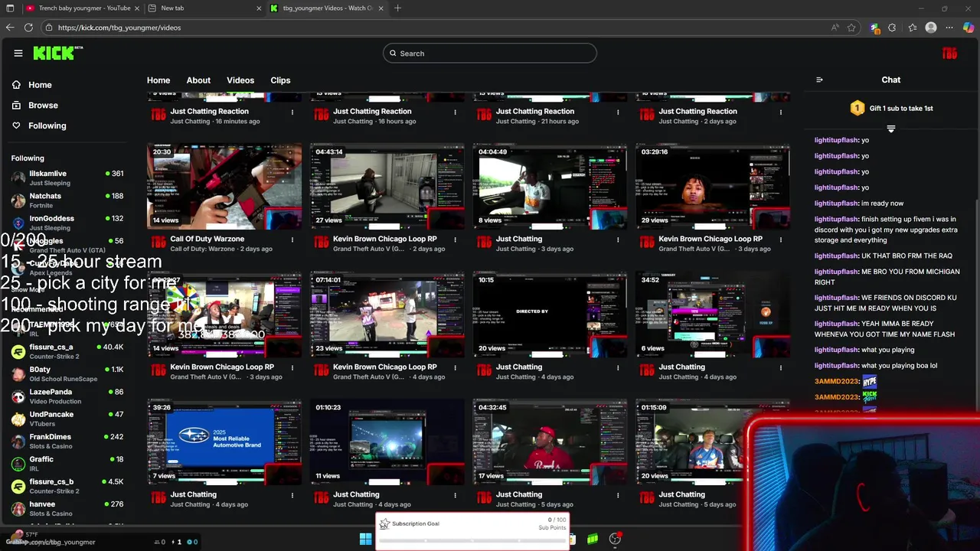The height and width of the screenshot is (551, 980).
Task: Click the browser address bar URL
Action: [119, 28]
